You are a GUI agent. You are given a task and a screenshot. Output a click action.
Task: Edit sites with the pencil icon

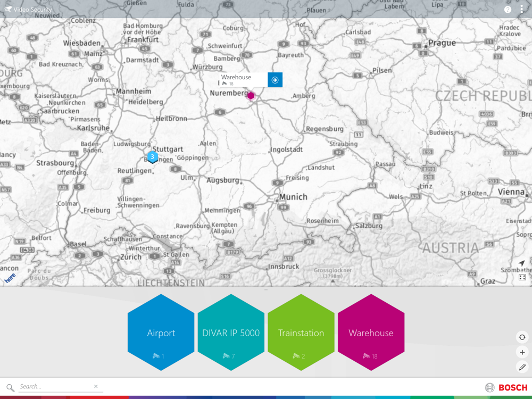tap(522, 367)
